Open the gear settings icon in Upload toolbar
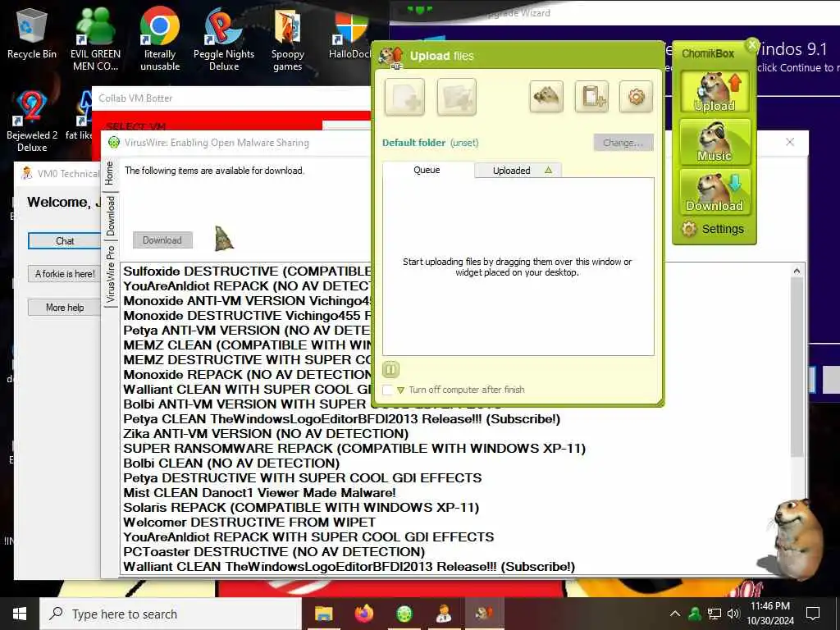This screenshot has width=840, height=630. pos(636,97)
